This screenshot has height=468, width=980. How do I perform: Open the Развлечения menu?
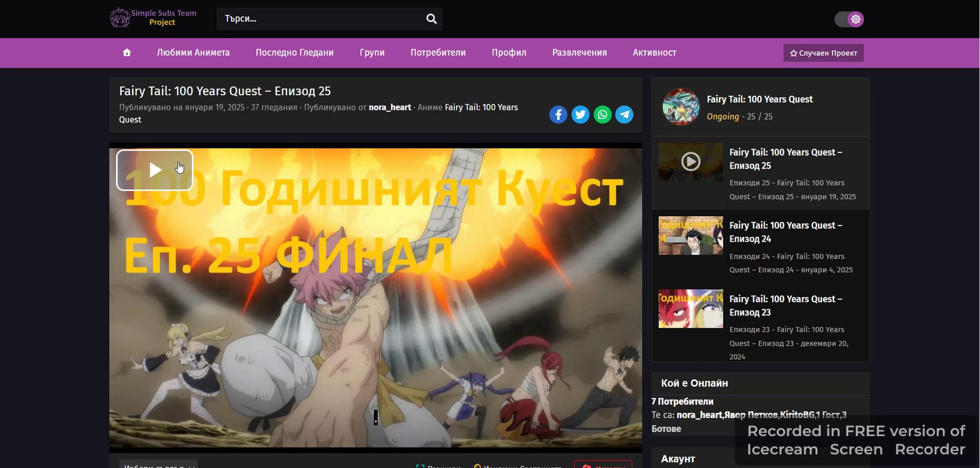(x=579, y=53)
